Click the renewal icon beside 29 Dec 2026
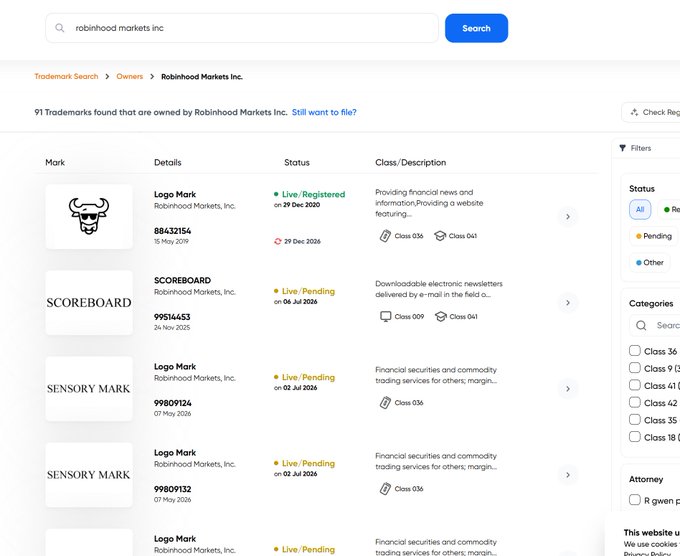Screen dimensions: 680x556 click(x=278, y=242)
